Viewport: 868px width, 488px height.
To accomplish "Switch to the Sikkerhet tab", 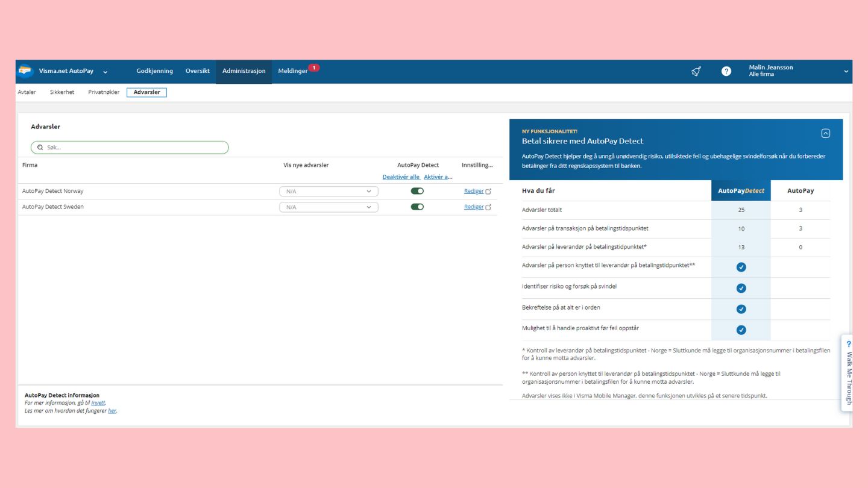I will coord(62,92).
